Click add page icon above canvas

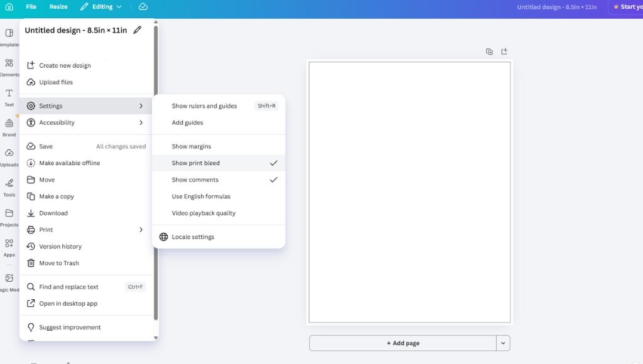504,51
